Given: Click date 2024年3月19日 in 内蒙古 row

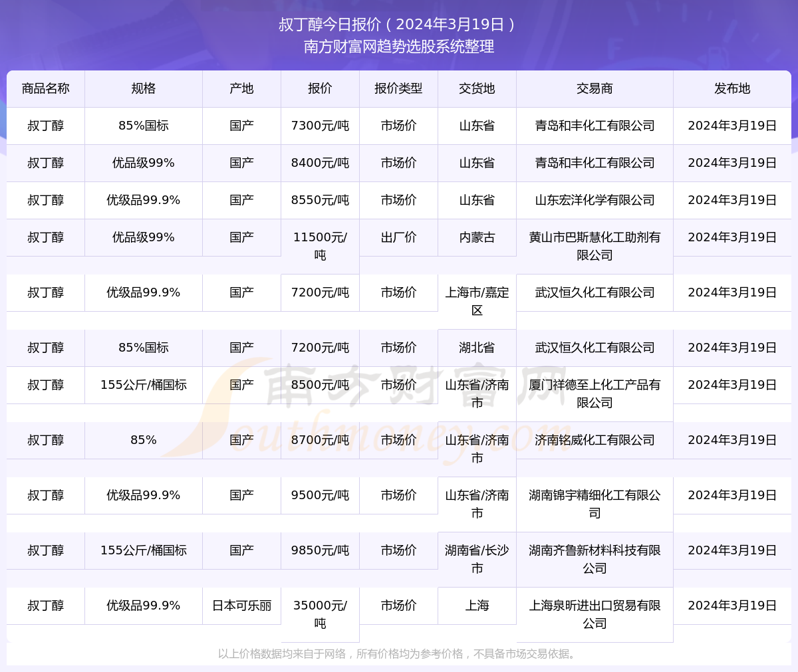Looking at the screenshot, I should click(x=732, y=237).
